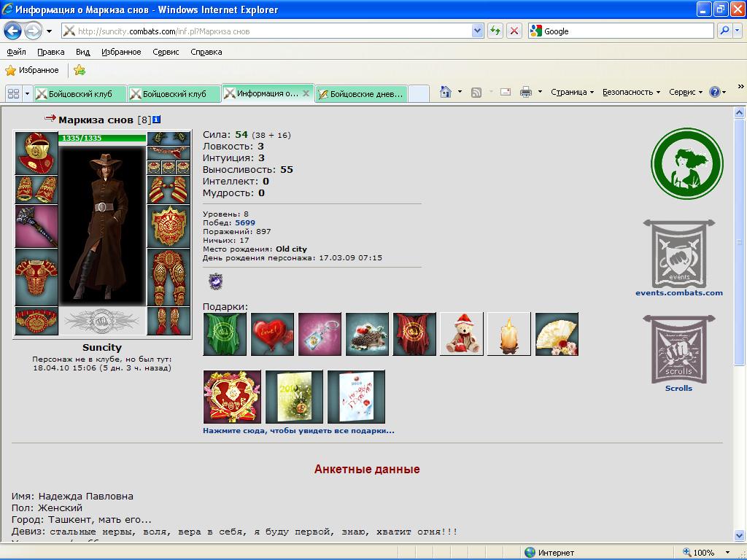The height and width of the screenshot is (560, 747).
Task: Click the red gloves slot icon
Action: [169, 190]
